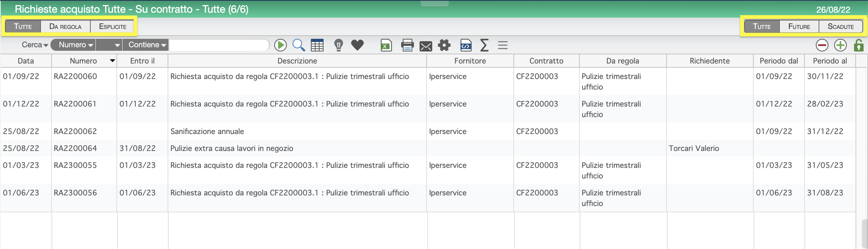
Task: Click Periodo al date 31/08/23
Action: click(825, 193)
